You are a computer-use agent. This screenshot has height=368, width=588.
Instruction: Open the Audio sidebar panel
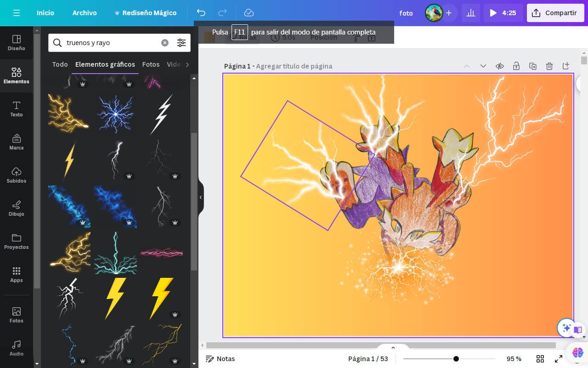click(x=17, y=348)
